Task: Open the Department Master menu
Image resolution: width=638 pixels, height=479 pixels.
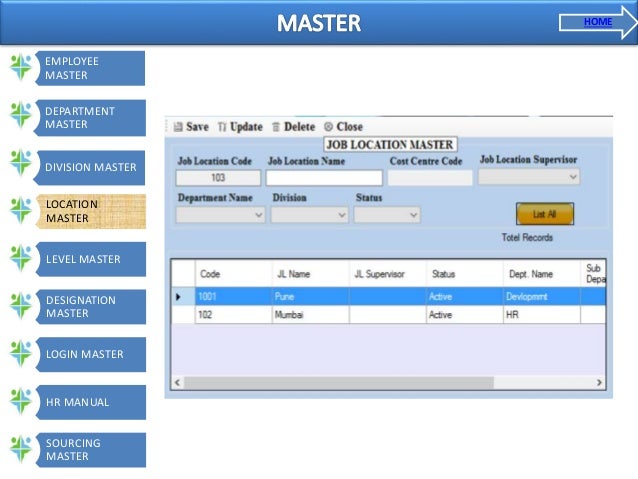Action: (90, 118)
